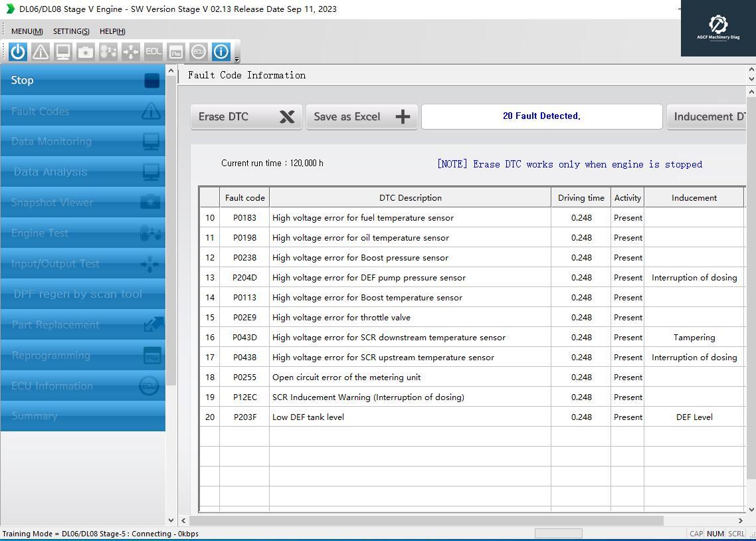Click the power connect toolbar icon
Image resolution: width=756 pixels, height=541 pixels.
[18, 52]
